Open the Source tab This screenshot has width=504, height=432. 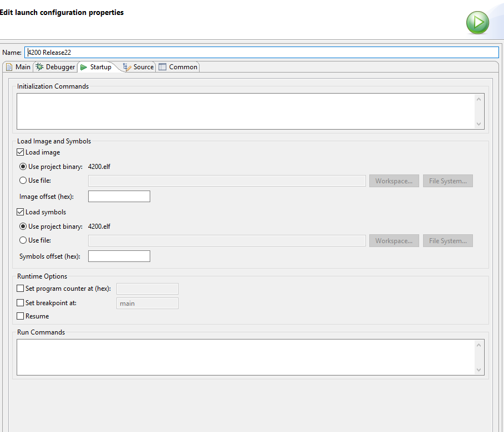click(138, 67)
